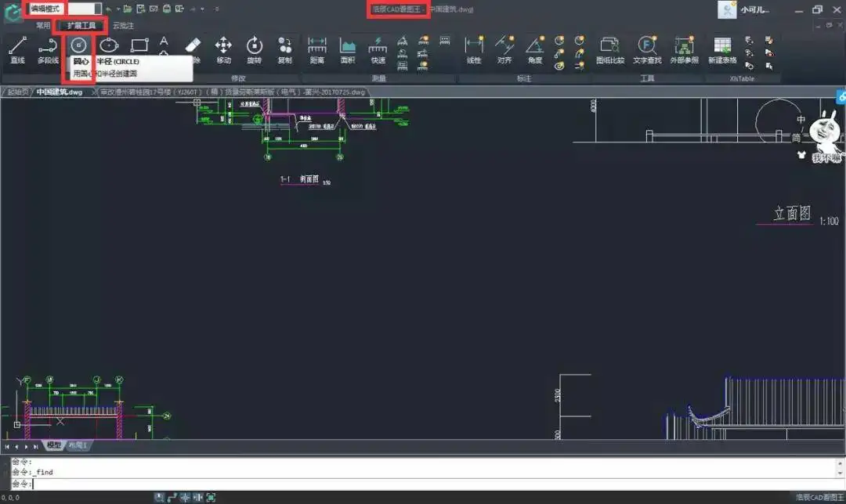Activate the 移动 move tool

[x=223, y=49]
